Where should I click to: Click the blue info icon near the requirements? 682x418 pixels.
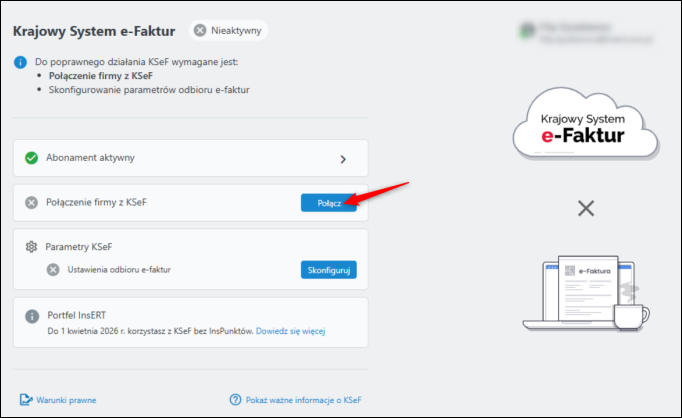click(x=20, y=62)
